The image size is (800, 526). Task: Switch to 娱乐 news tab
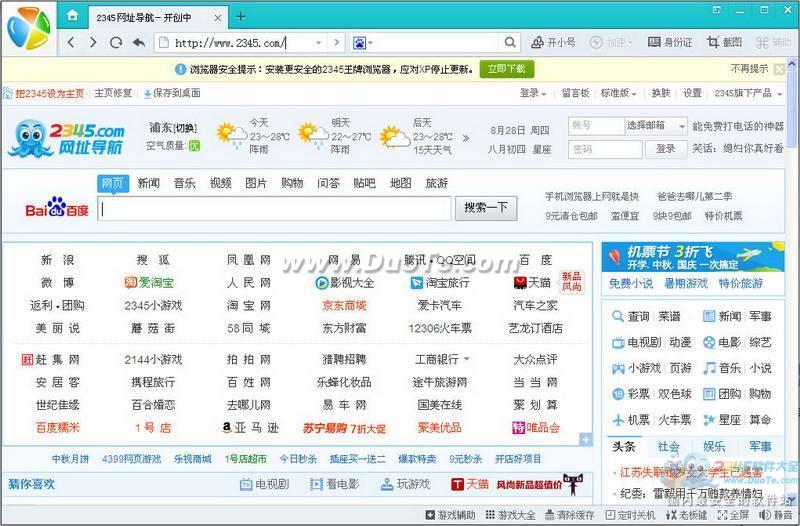point(714,446)
